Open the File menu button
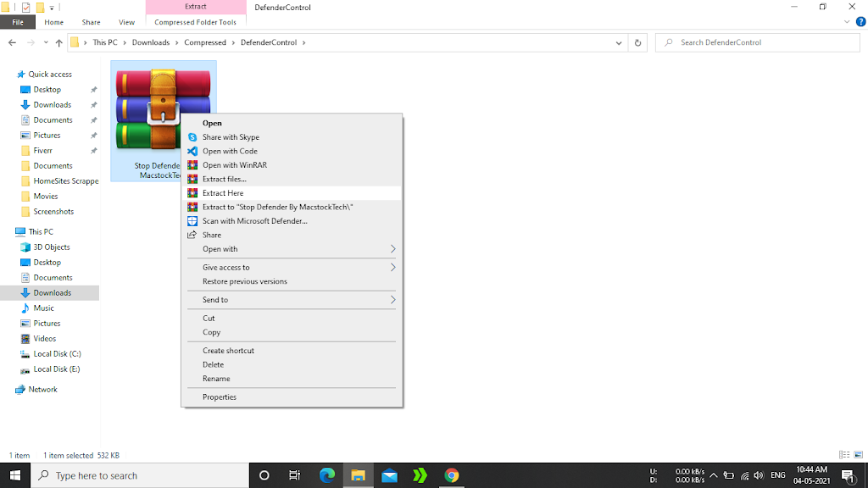Viewport: 868px width, 488px height. 18,22
